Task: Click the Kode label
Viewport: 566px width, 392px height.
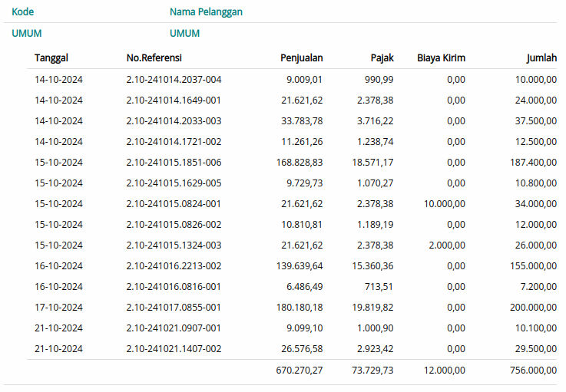Action: click(23, 12)
